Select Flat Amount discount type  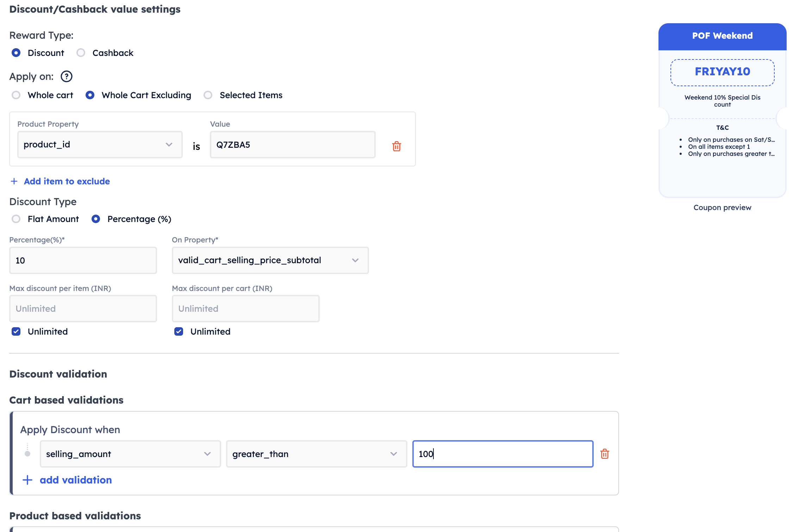pyautogui.click(x=16, y=219)
